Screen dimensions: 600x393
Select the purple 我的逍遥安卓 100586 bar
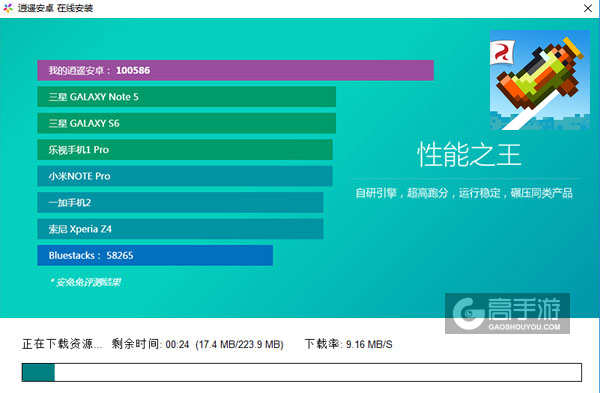click(235, 70)
